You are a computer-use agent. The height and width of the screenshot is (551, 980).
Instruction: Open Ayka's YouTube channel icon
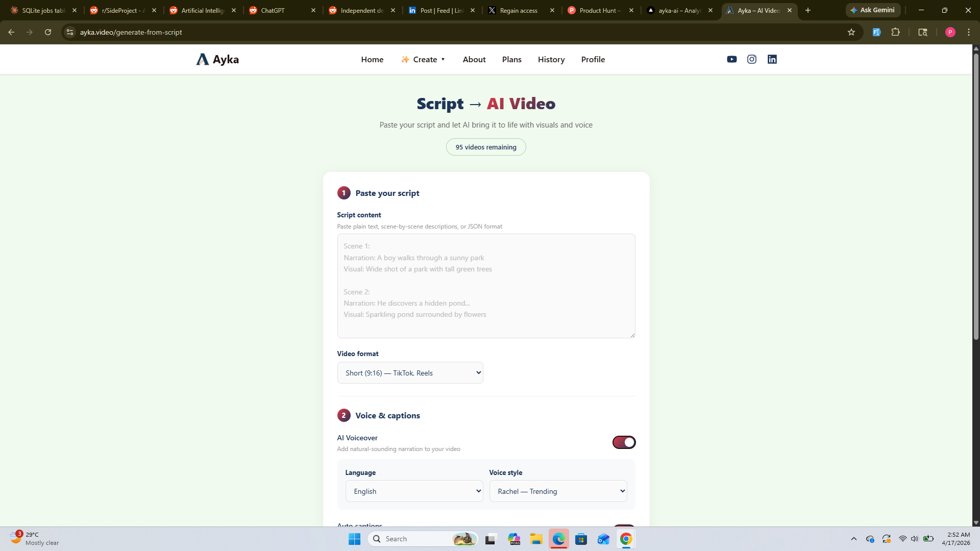click(x=731, y=59)
